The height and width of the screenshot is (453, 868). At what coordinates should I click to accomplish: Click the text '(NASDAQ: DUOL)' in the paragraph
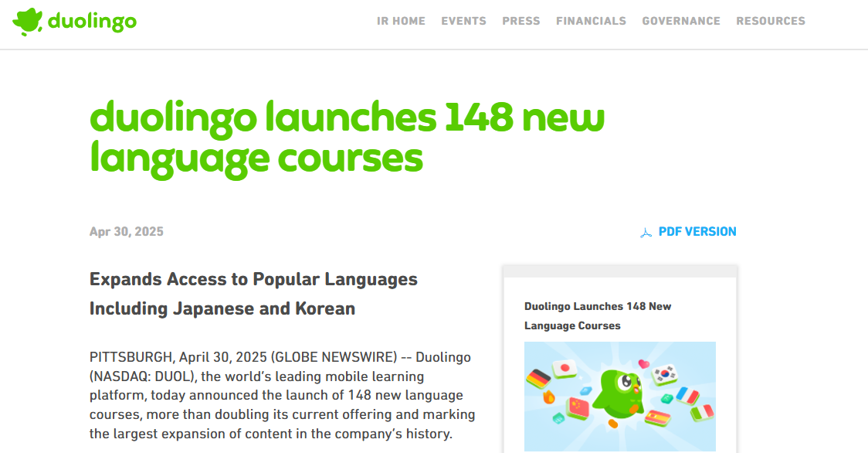144,376
